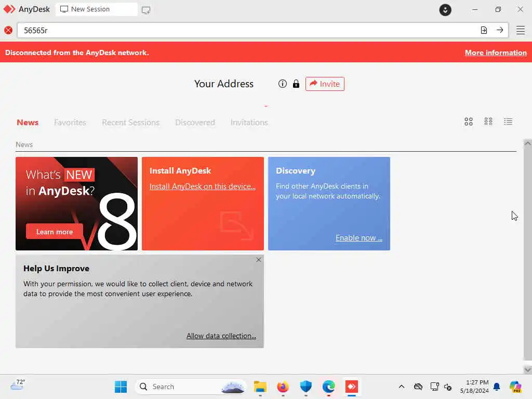Click Allow data collection link
This screenshot has width=532, height=399.
pos(221,336)
